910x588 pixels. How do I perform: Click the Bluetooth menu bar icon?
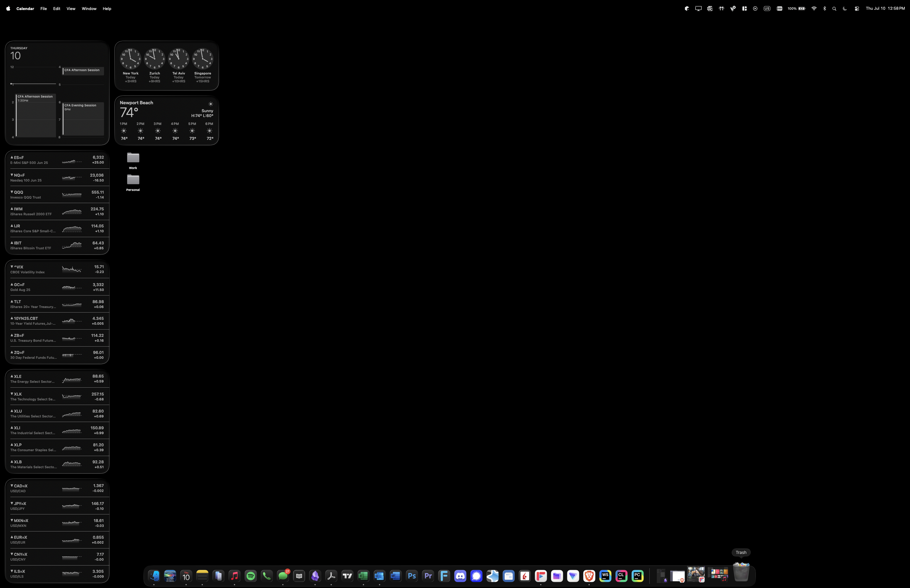(825, 9)
